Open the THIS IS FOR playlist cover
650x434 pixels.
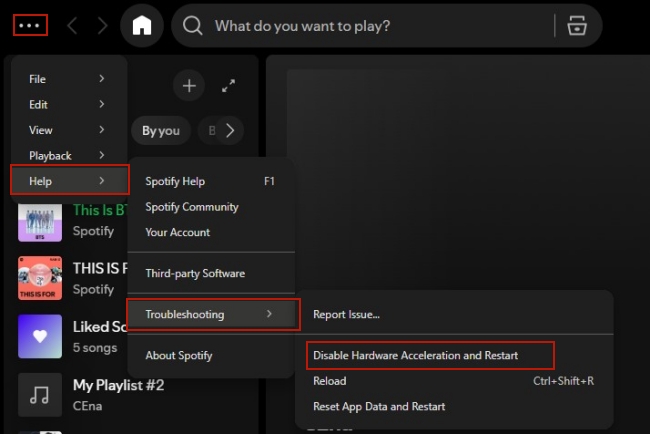(x=40, y=278)
